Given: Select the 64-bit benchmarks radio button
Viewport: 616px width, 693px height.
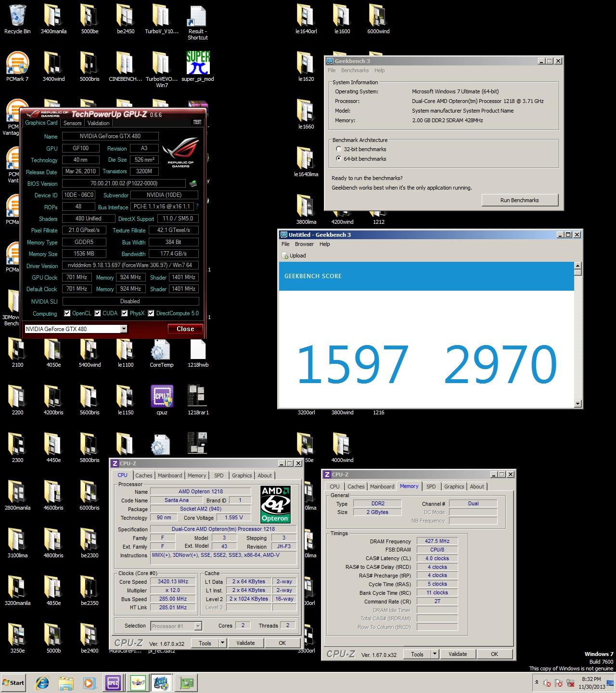Looking at the screenshot, I should 339,158.
